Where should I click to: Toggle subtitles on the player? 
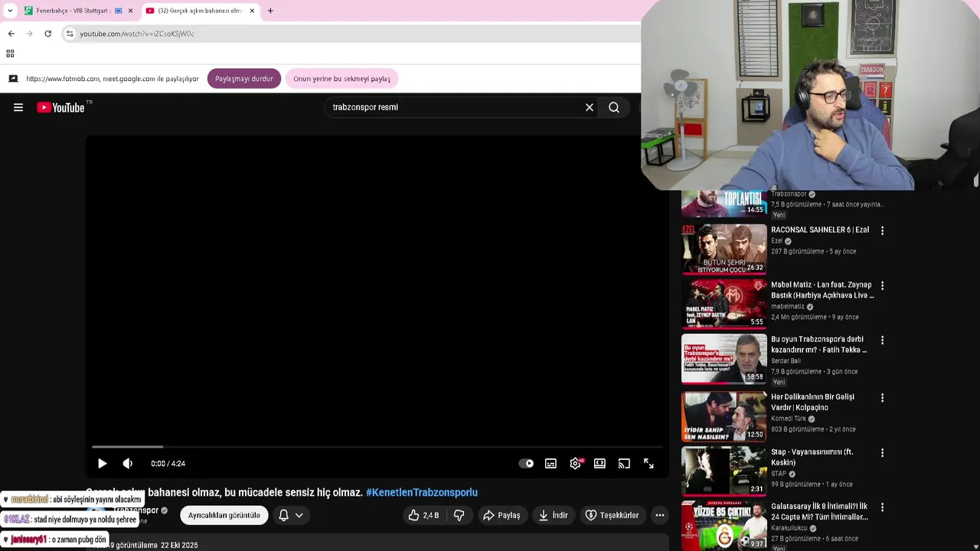pyautogui.click(x=550, y=464)
